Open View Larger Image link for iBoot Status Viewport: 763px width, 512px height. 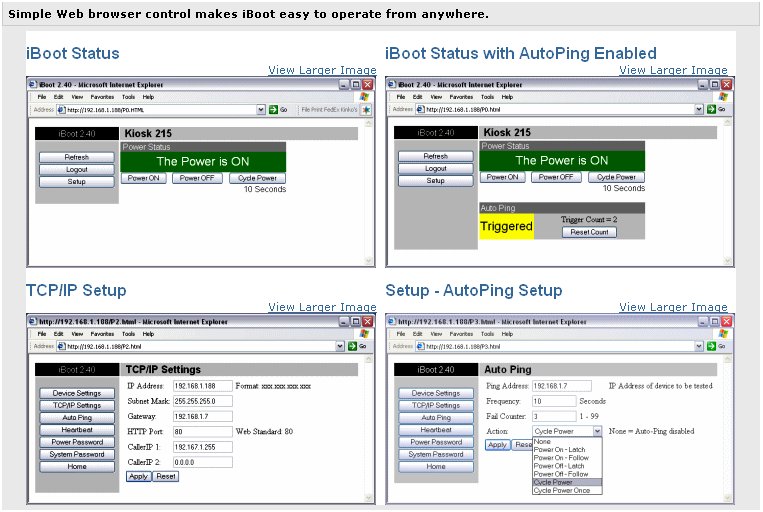pos(322,70)
